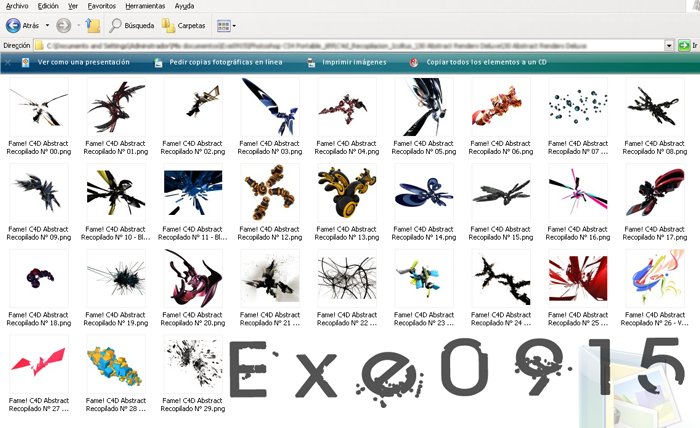Select thumbnail Recopilado Nº 00.png
The image size is (700, 428).
(x=38, y=108)
